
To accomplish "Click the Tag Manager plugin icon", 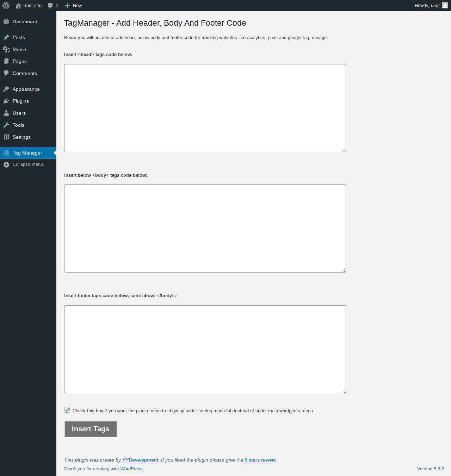I will tap(6, 153).
